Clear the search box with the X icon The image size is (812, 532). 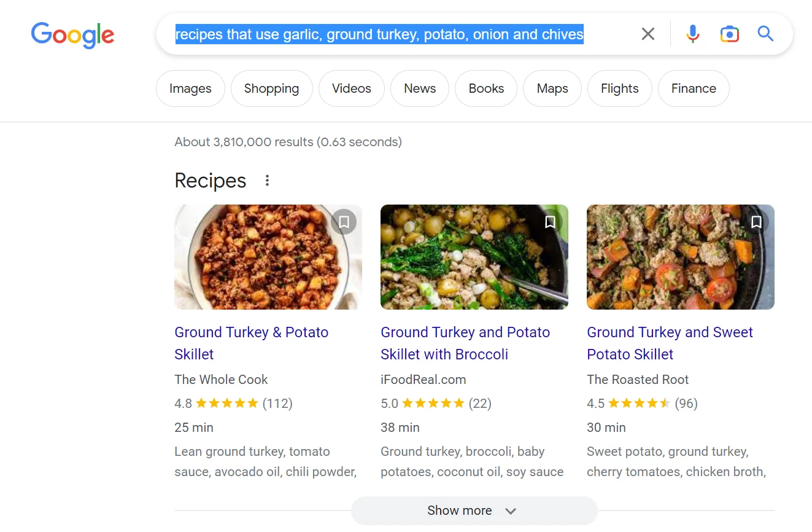tap(648, 34)
